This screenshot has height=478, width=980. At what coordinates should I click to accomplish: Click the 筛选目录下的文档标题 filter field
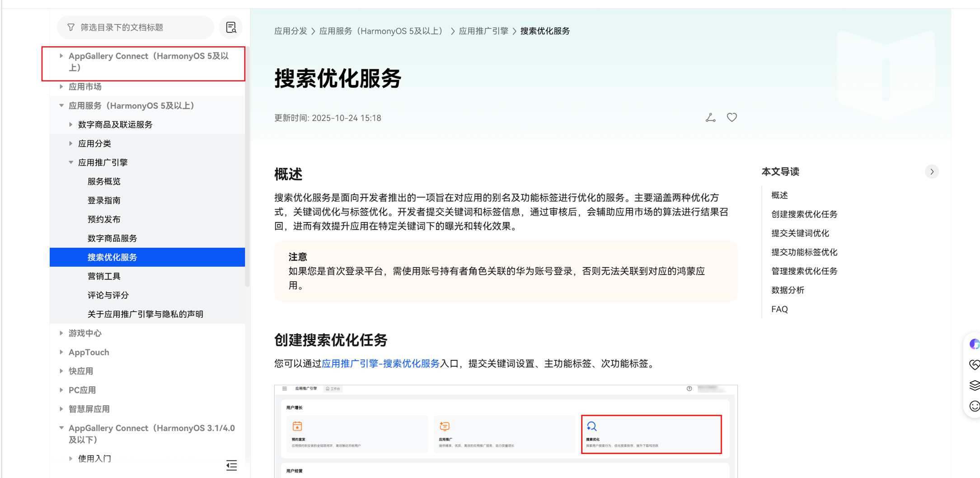(136, 28)
